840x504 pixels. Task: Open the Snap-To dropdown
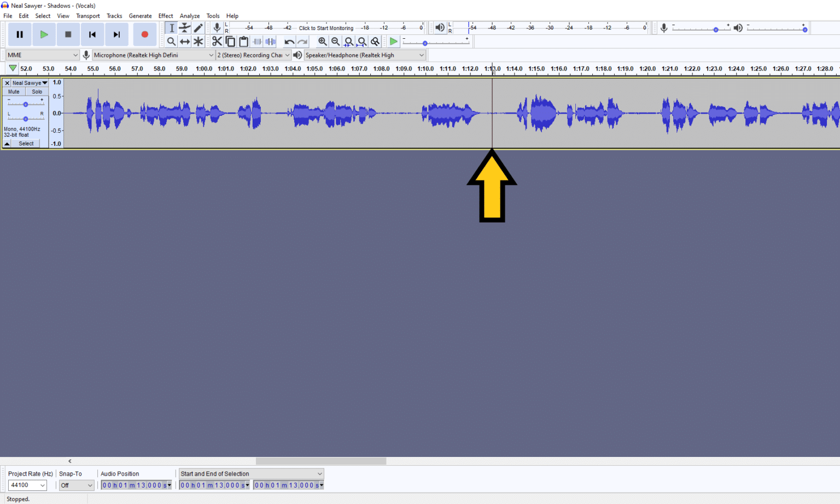click(x=76, y=485)
